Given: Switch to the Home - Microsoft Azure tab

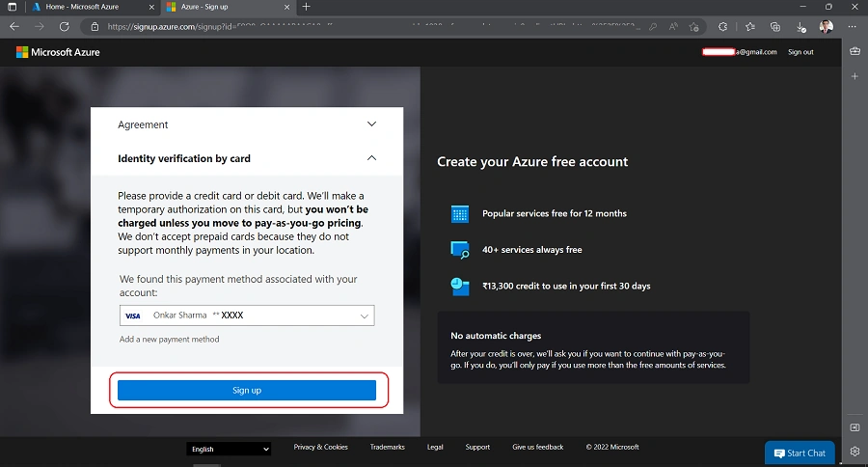Looking at the screenshot, I should coord(82,7).
